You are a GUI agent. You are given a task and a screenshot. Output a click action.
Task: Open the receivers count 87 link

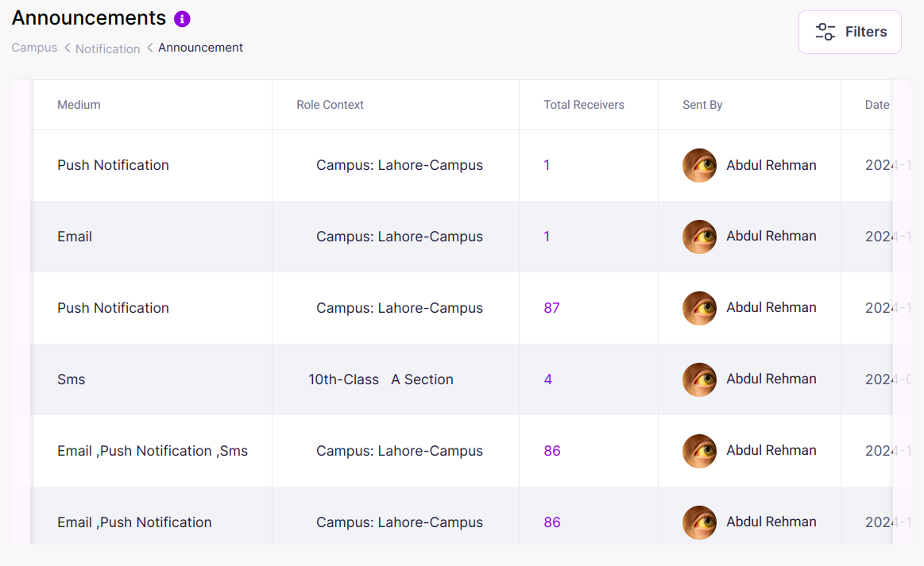tap(551, 308)
